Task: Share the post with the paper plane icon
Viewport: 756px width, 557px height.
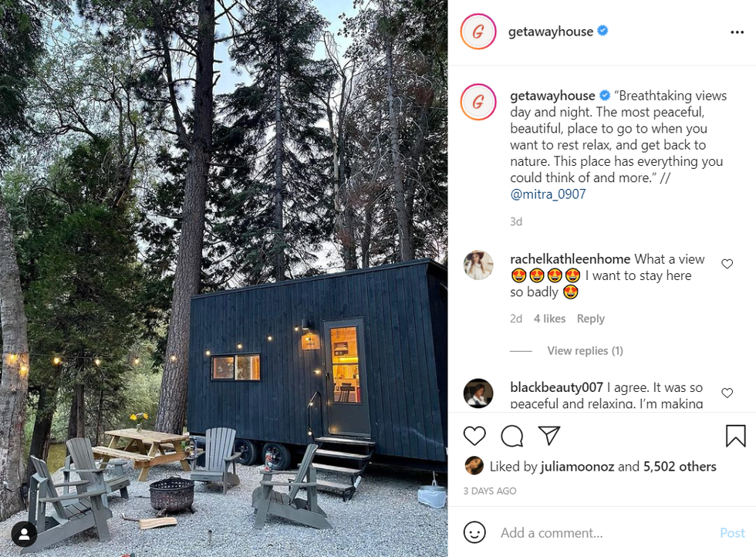Action: [x=548, y=435]
